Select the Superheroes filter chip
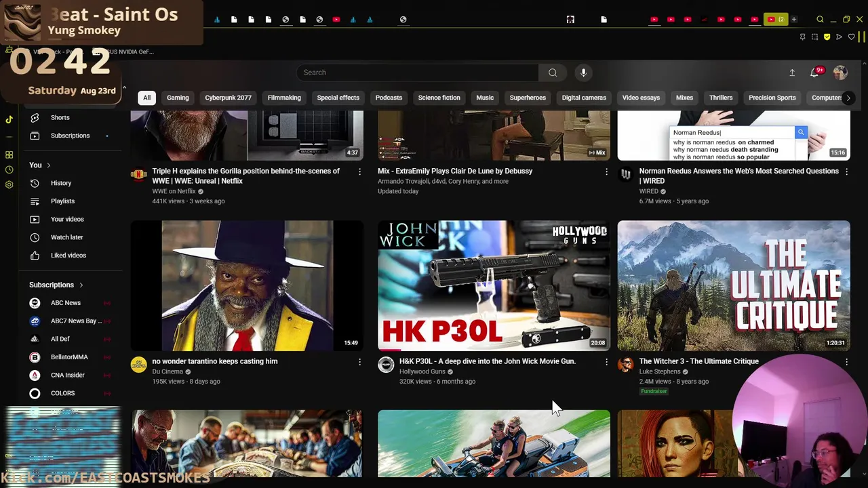The image size is (868, 488). click(x=528, y=98)
